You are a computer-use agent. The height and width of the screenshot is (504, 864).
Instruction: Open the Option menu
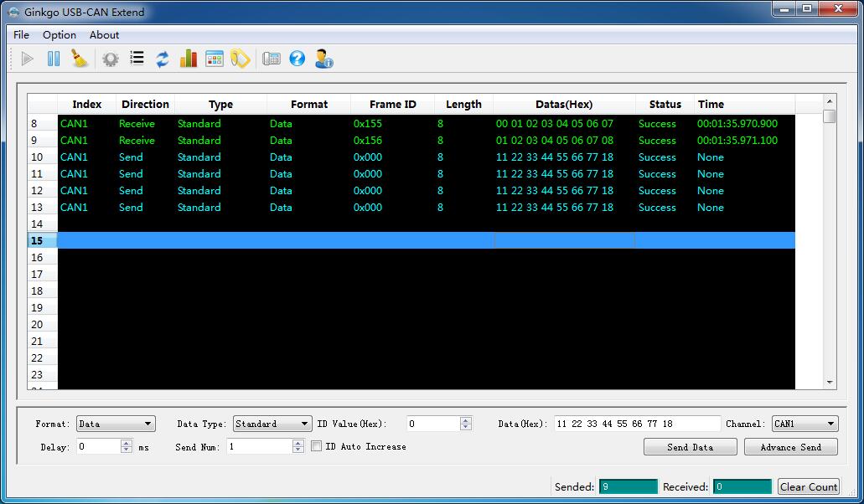[x=59, y=35]
